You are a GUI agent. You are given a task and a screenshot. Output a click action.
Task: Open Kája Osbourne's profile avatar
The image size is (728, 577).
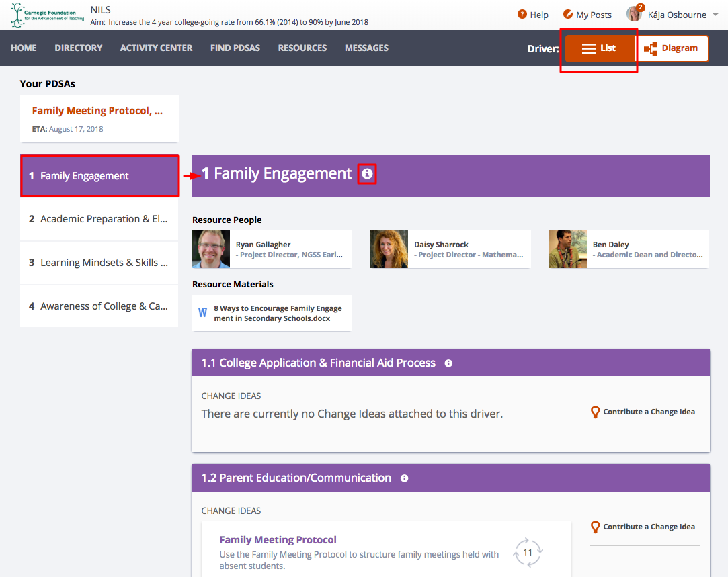(x=633, y=14)
